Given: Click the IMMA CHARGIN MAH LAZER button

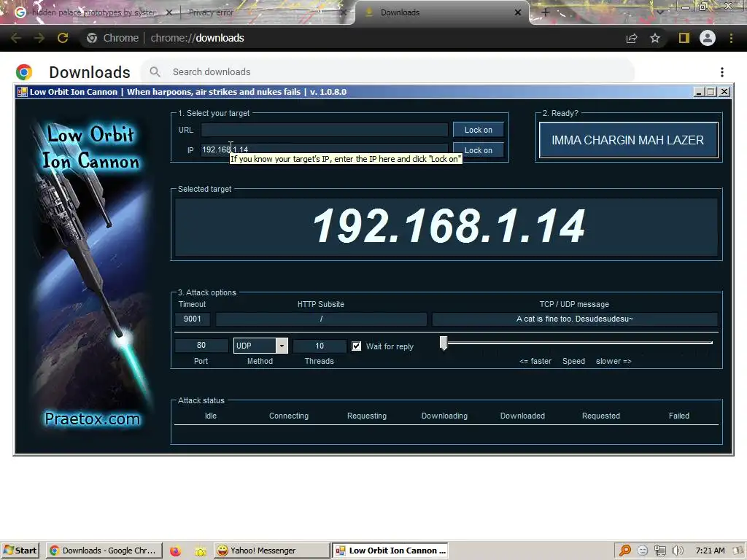Looking at the screenshot, I should pos(628,140).
